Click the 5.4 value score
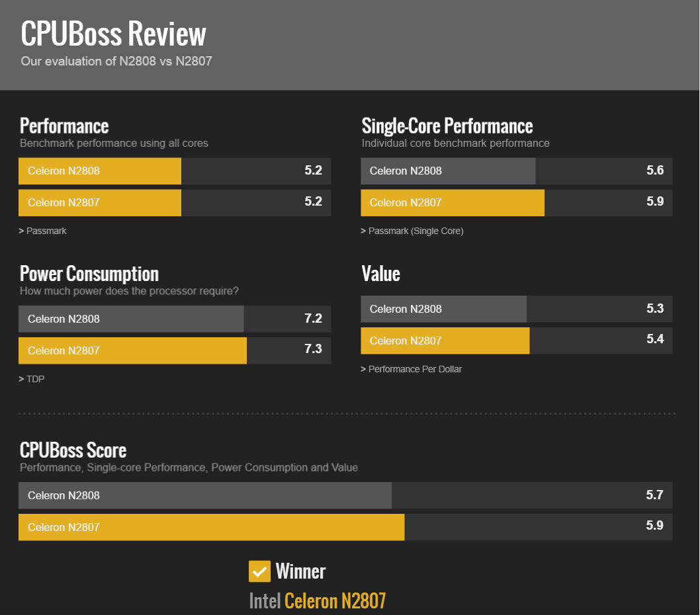This screenshot has width=700, height=615. [655, 339]
